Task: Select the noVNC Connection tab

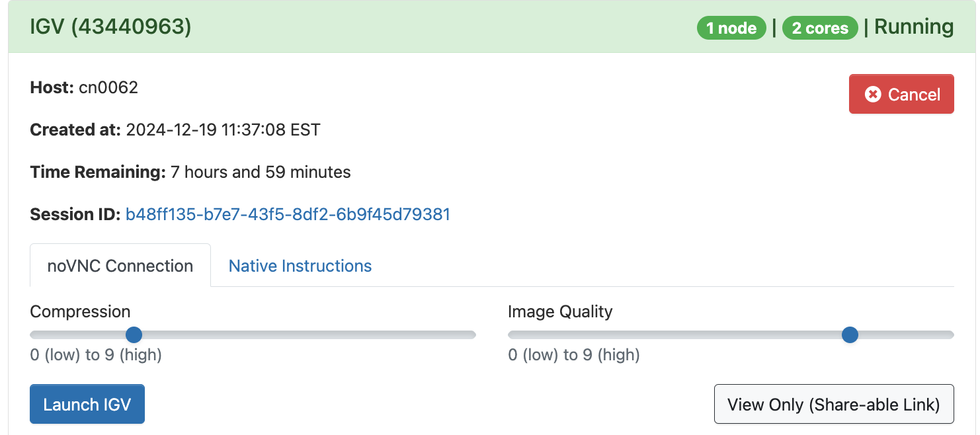Action: pos(120,266)
